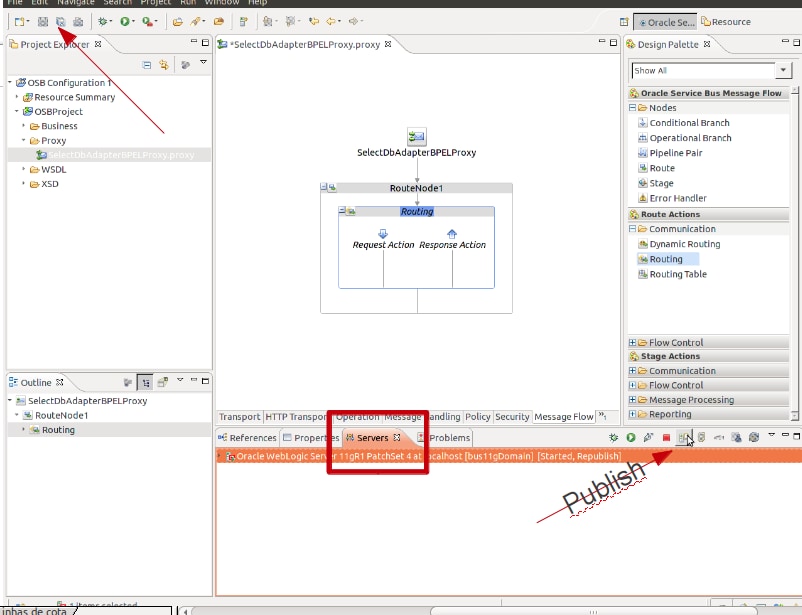Expand the WSDL folder in tree
The height and width of the screenshot is (615, 802).
(24, 169)
